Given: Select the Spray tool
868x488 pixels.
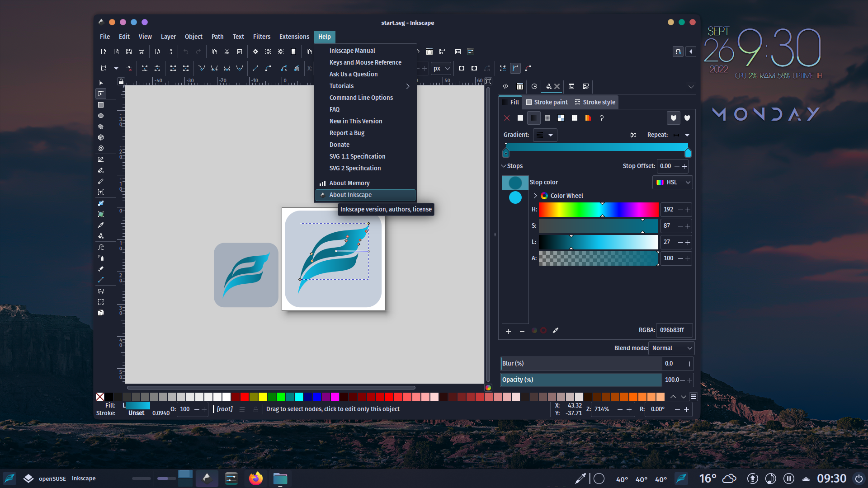Looking at the screenshot, I should coord(101,258).
